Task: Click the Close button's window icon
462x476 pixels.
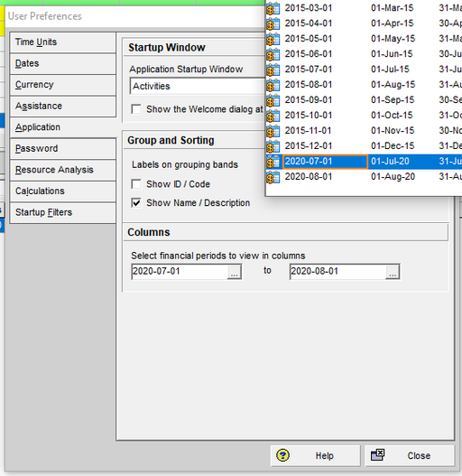Action: pos(378,454)
